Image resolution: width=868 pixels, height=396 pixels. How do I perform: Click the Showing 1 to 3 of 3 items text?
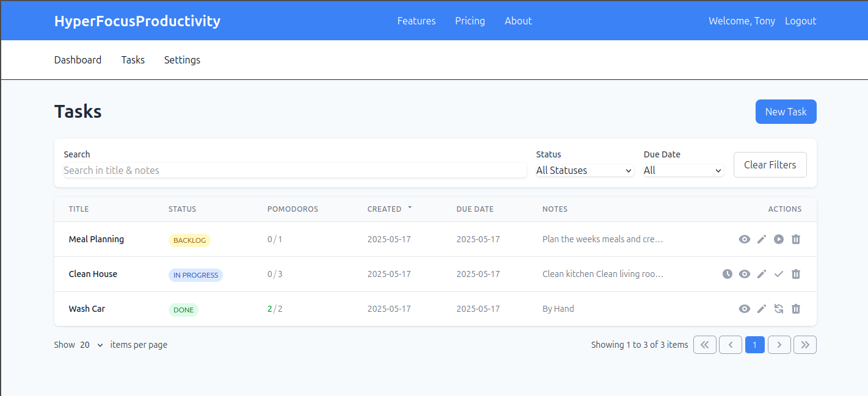pyautogui.click(x=640, y=345)
